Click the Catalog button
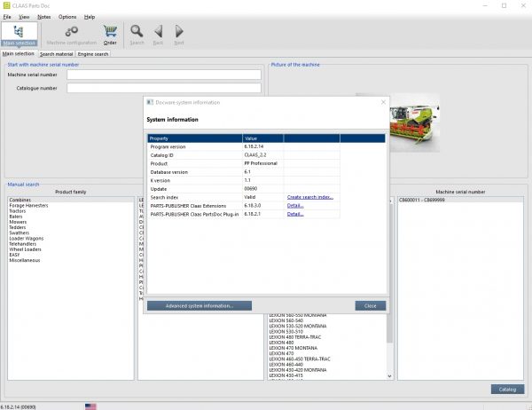 (506, 389)
